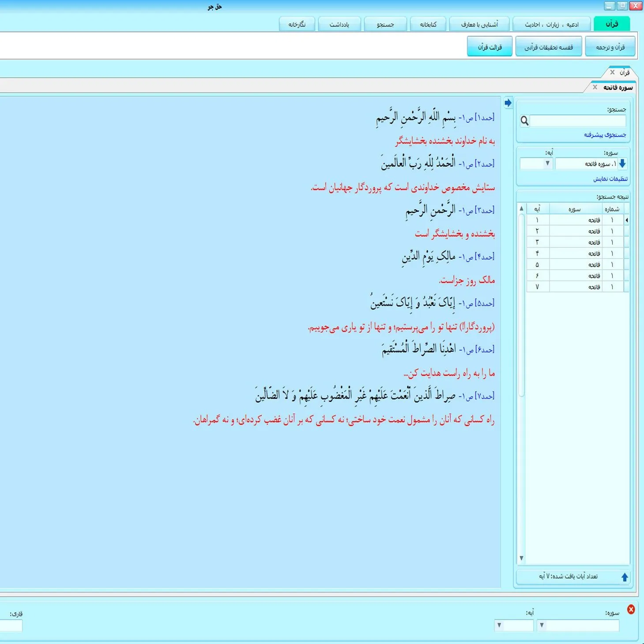Click the magnifier search icon

[524, 121]
